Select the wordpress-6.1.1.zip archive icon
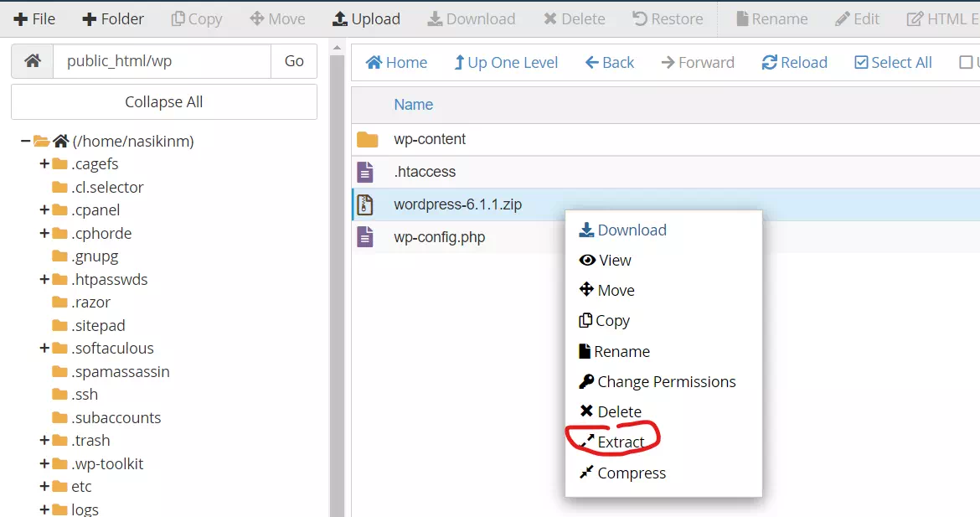Image resolution: width=980 pixels, height=517 pixels. (x=365, y=204)
